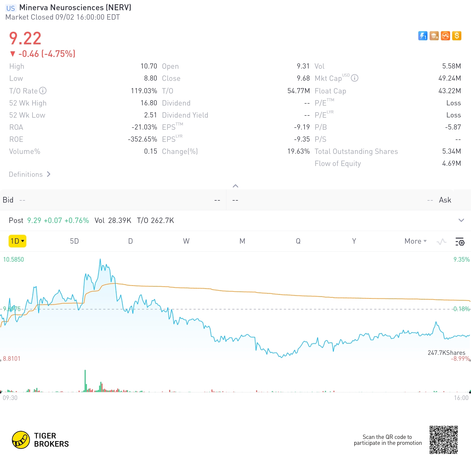Viewport: 471px width, 476px height.
Task: Open the chart settings icon
Action: click(460, 241)
